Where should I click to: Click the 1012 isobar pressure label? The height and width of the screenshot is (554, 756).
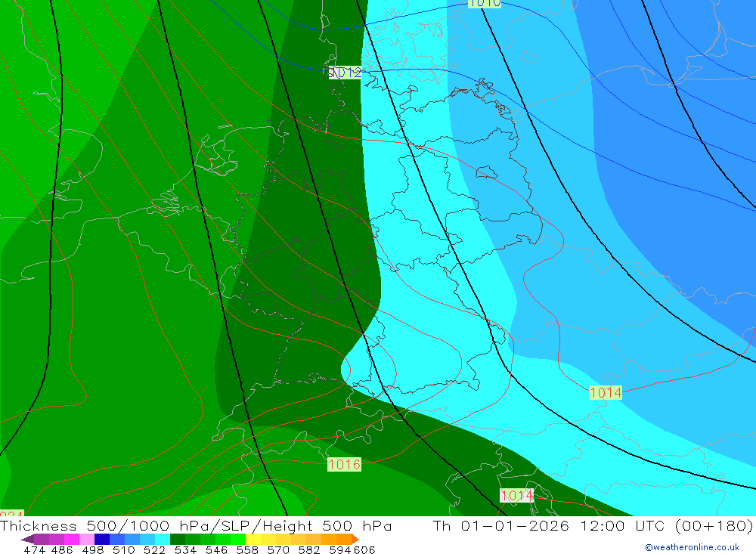tap(345, 73)
